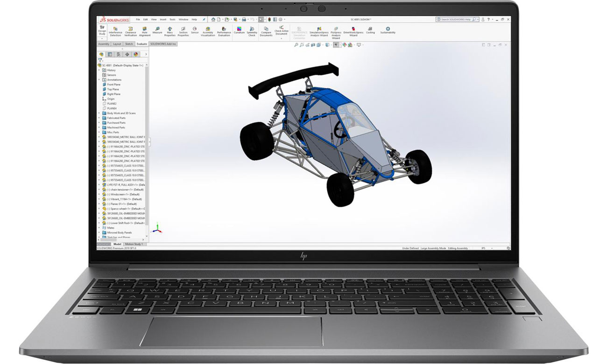Expand the Annotations node

[x=99, y=80]
